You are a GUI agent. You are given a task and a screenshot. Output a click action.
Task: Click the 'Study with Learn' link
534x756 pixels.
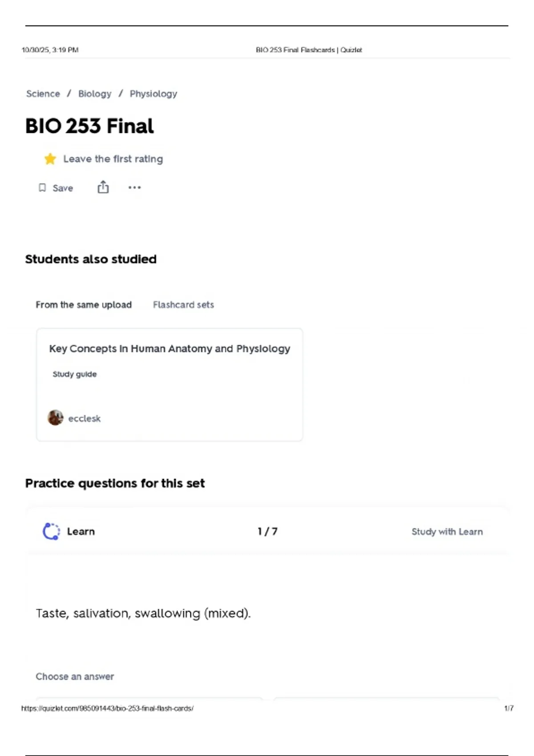pyautogui.click(x=447, y=531)
